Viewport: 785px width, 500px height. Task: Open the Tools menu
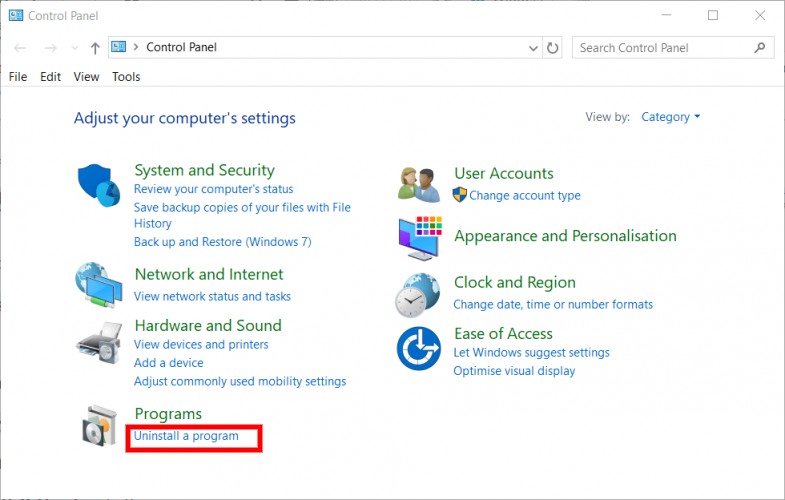(126, 77)
